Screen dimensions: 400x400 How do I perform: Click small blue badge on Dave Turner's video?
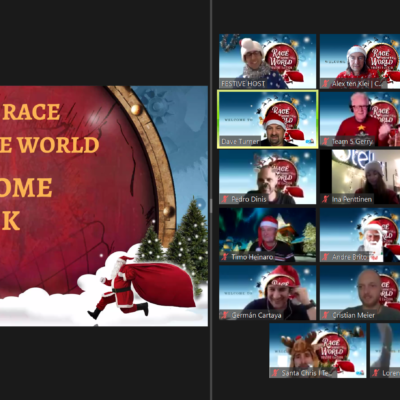[x=310, y=141]
